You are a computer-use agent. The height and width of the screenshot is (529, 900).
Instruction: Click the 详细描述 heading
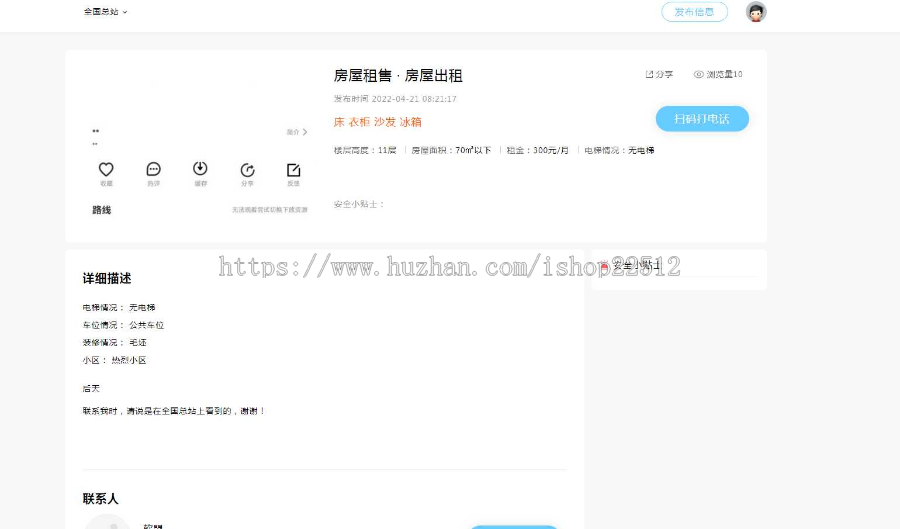click(107, 278)
